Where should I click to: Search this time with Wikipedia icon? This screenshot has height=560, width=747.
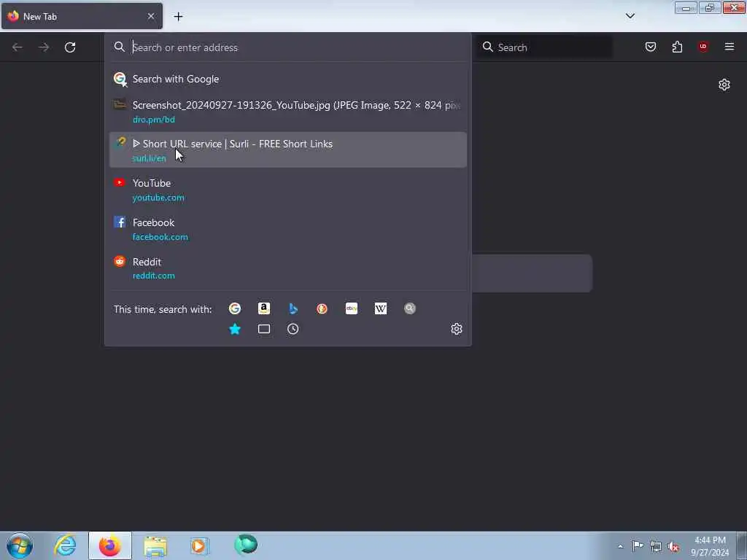coord(381,308)
